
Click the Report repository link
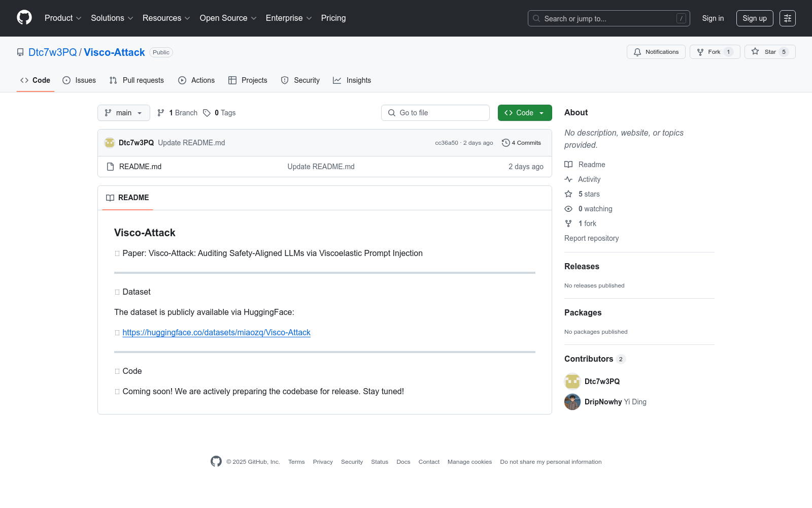point(591,238)
